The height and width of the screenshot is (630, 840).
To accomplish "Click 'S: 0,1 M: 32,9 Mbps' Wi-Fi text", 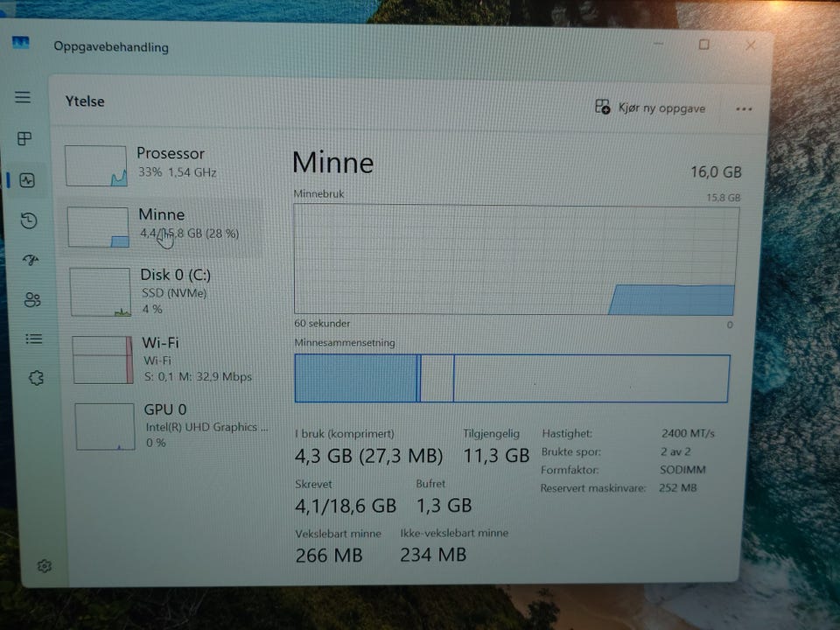I will [x=198, y=376].
